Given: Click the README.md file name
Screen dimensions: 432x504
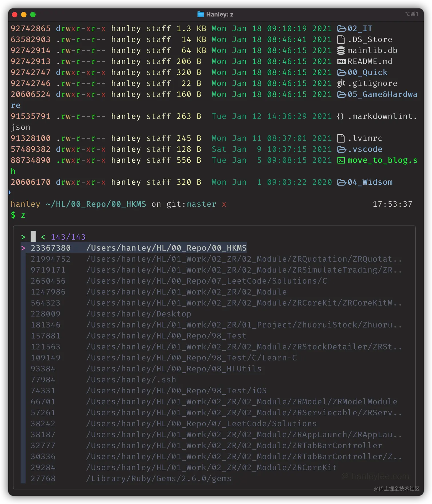Looking at the screenshot, I should click(370, 61).
